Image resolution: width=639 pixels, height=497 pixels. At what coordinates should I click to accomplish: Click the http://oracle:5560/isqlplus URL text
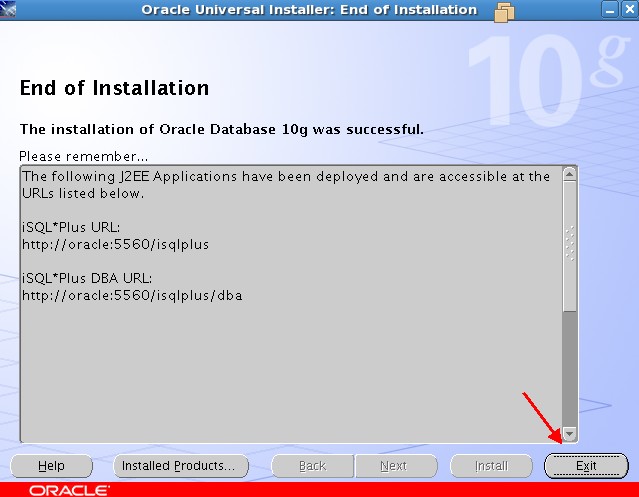(115, 244)
